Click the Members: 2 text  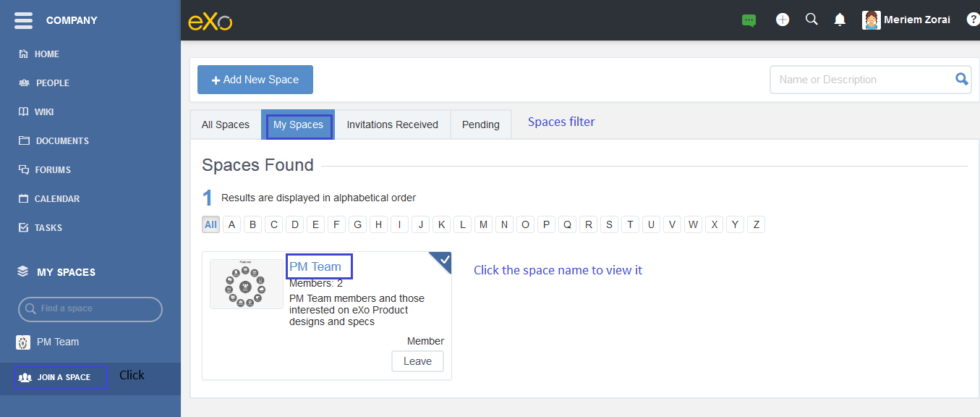pos(316,283)
